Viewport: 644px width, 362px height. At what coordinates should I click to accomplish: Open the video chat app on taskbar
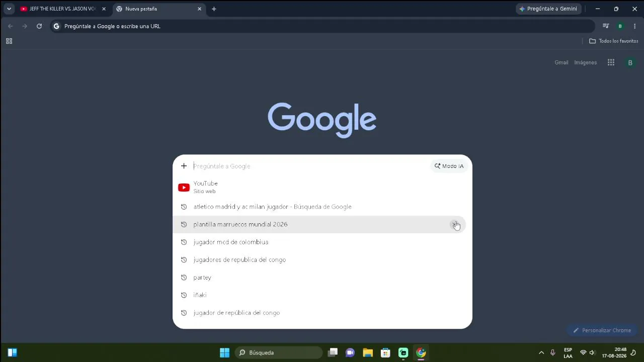tap(350, 352)
